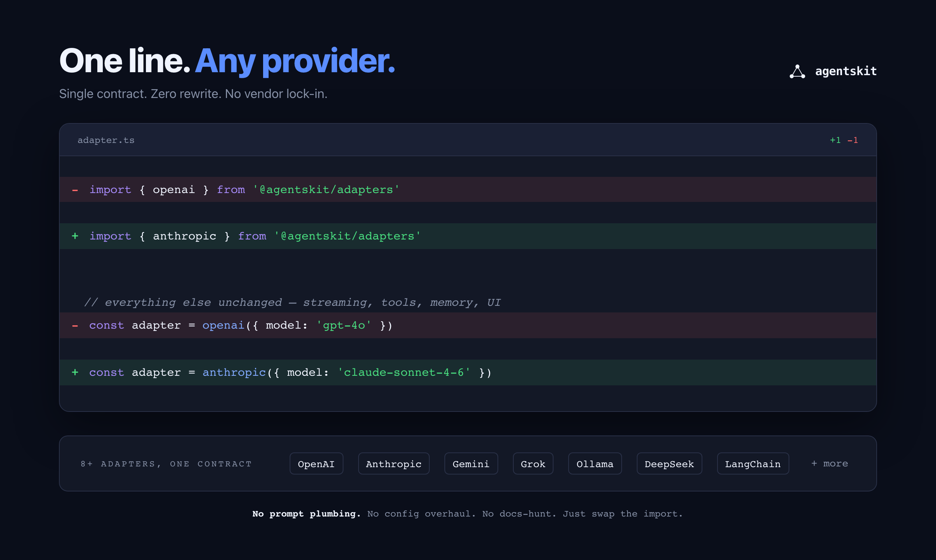Image resolution: width=936 pixels, height=560 pixels.
Task: Choose the DeepSeek adapter chip
Action: pyautogui.click(x=669, y=464)
